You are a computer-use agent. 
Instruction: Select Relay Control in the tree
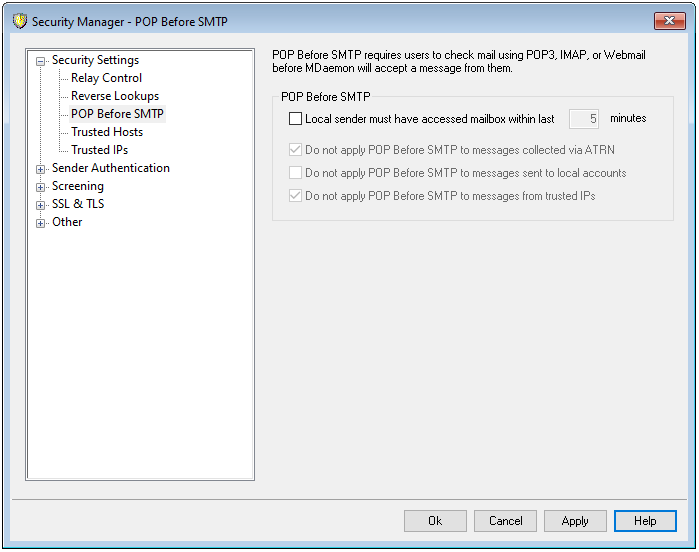click(106, 78)
